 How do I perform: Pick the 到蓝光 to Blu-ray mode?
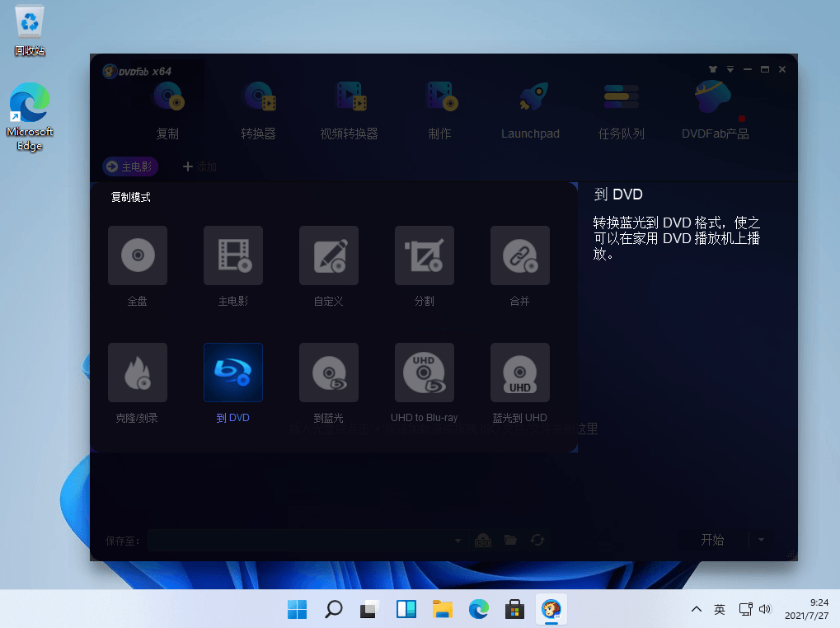[x=329, y=373]
